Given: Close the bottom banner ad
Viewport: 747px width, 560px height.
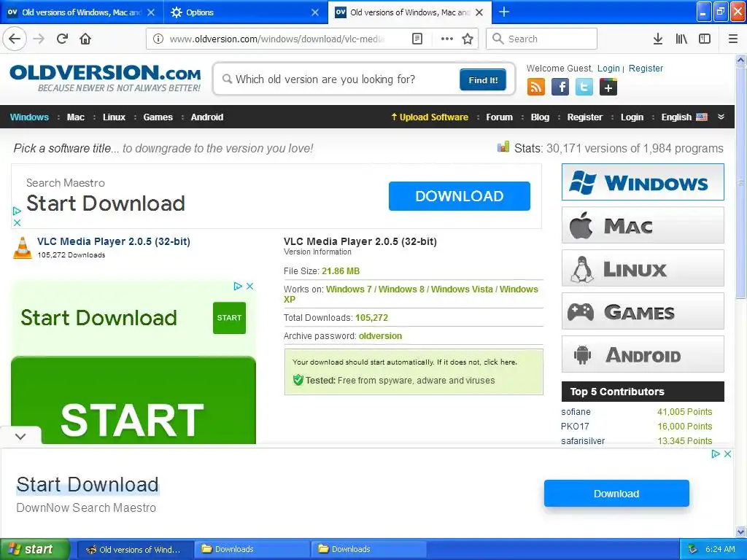Looking at the screenshot, I should click(727, 454).
